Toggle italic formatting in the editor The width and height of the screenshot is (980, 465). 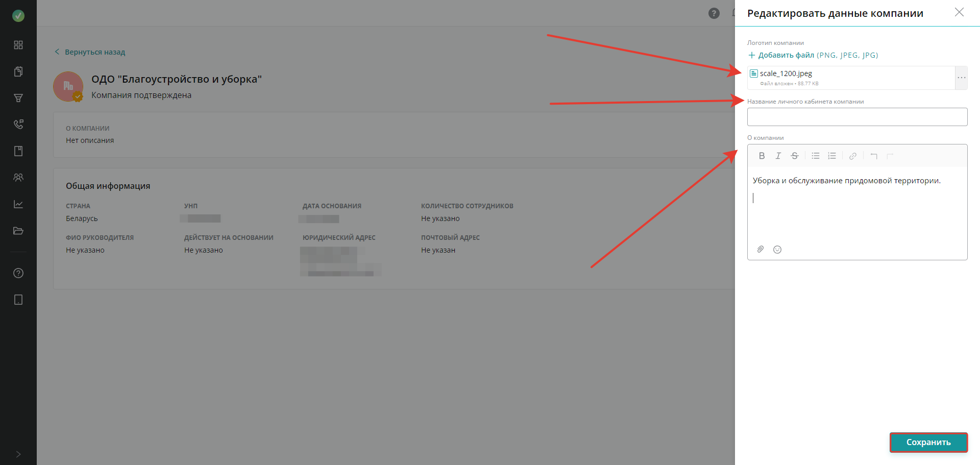click(778, 156)
